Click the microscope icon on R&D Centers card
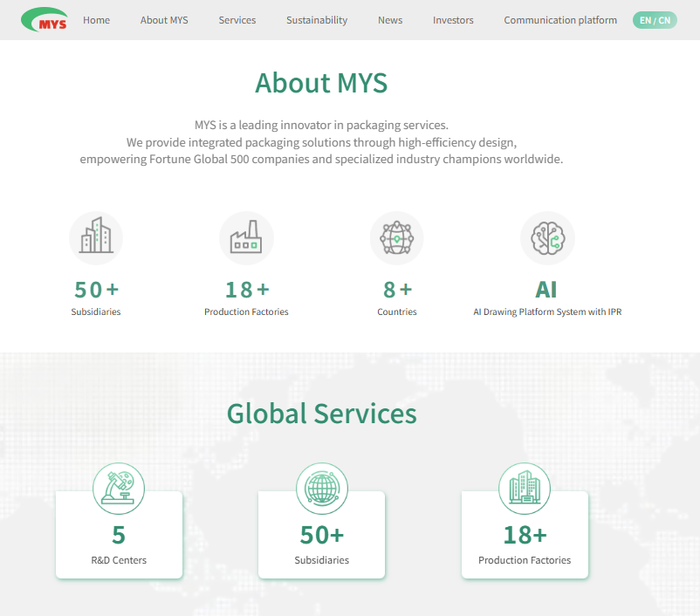 [x=119, y=489]
